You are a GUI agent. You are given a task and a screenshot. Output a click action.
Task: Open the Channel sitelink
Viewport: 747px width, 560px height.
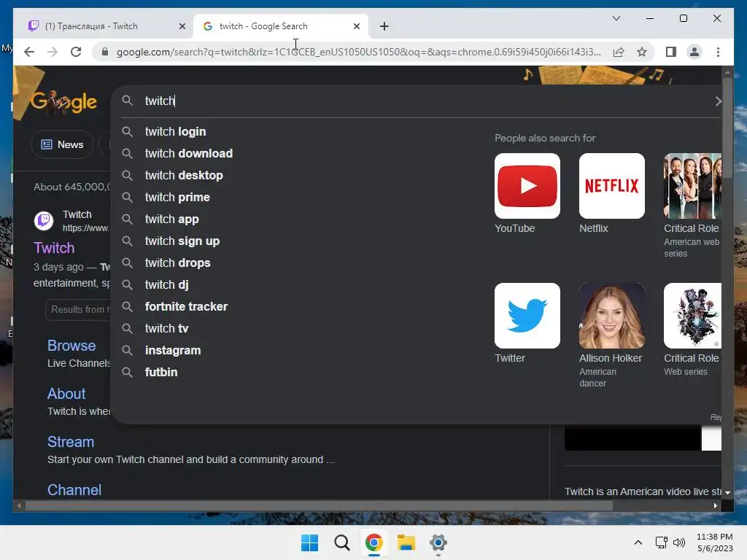pos(74,490)
